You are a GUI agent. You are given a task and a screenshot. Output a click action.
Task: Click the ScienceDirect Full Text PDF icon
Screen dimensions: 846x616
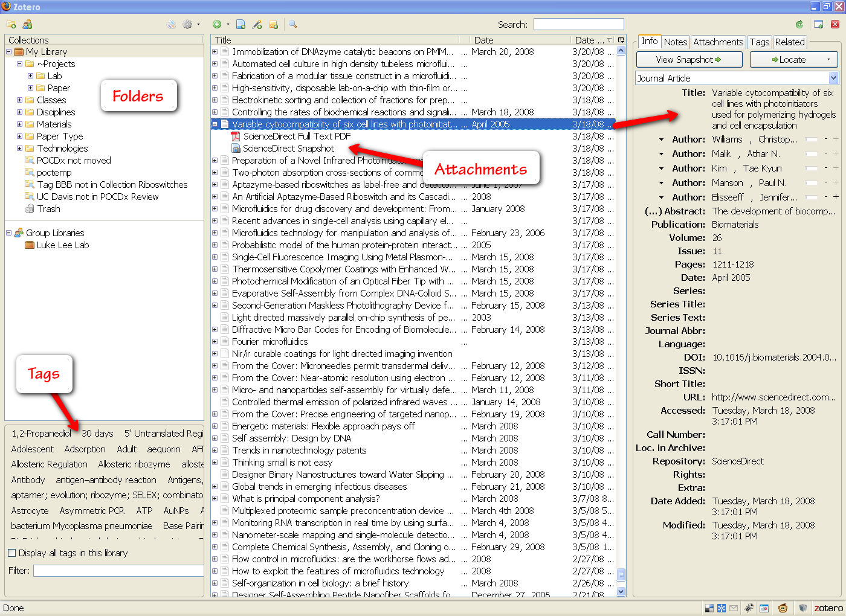click(x=236, y=136)
